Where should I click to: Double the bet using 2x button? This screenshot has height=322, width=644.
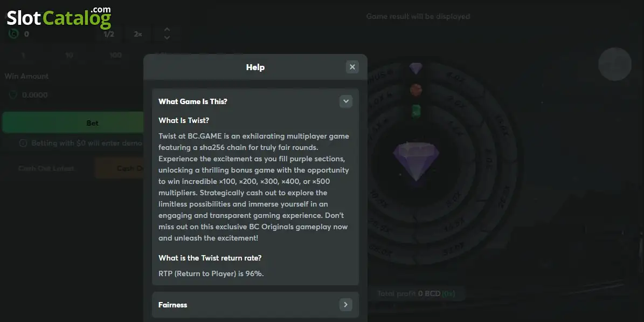coord(138,34)
